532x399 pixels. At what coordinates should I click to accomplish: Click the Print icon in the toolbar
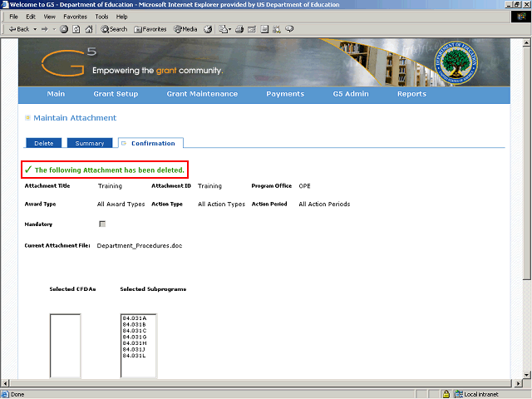(x=239, y=30)
